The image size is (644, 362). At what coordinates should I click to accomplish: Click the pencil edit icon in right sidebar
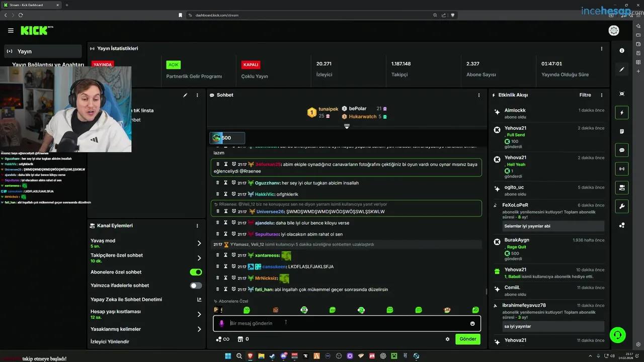pyautogui.click(x=622, y=69)
